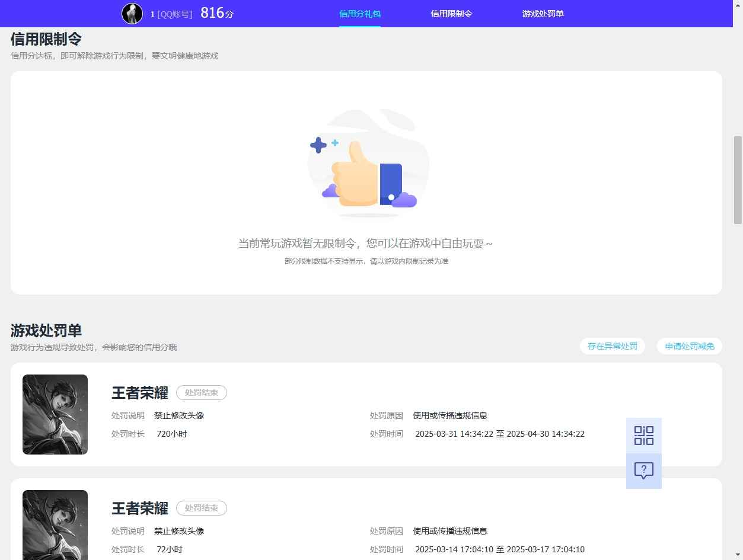743x560 pixels.
Task: Switch to the 游戏处罚单 tab
Action: 543,14
